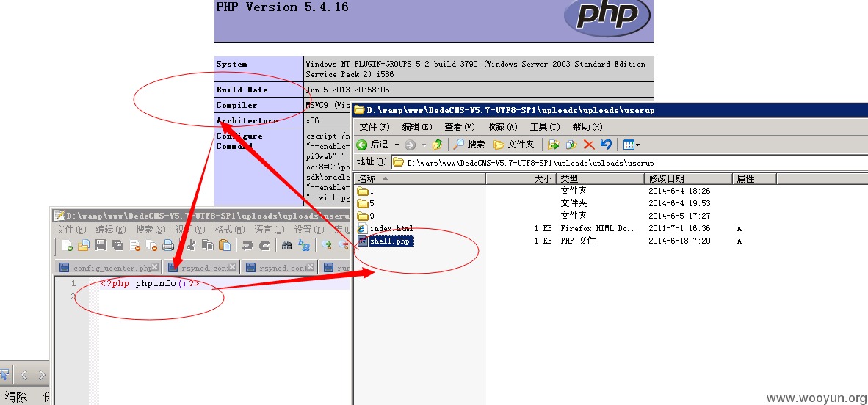Click the red Delete X icon in Explorer

coord(589,145)
